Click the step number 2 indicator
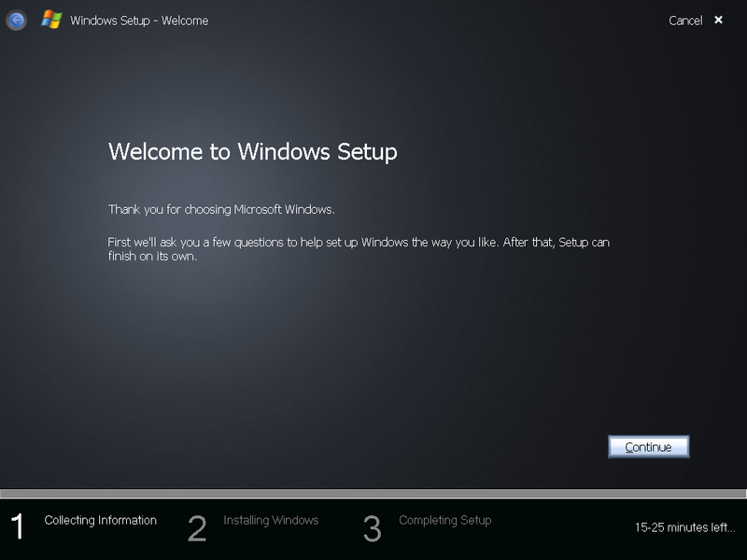Image resolution: width=747 pixels, height=560 pixels. coord(197,528)
